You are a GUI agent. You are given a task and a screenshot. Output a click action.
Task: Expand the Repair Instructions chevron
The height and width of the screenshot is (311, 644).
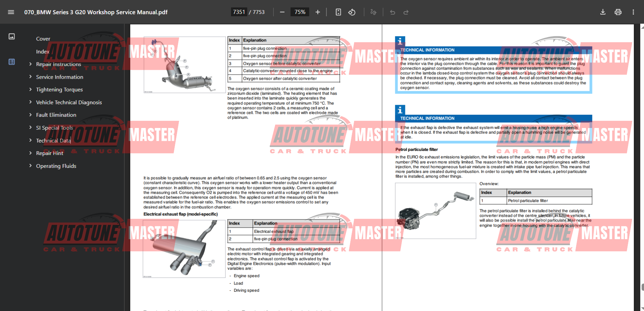tap(30, 64)
